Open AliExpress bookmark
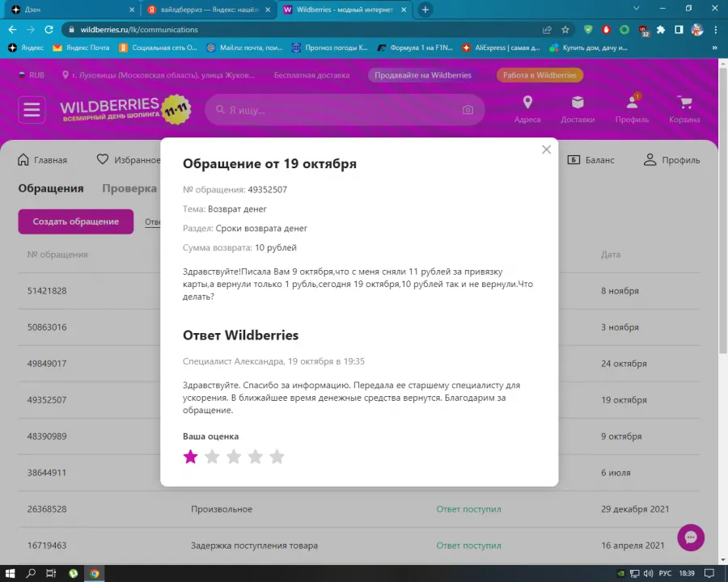Screen dimensions: 728x582 click(x=501, y=48)
